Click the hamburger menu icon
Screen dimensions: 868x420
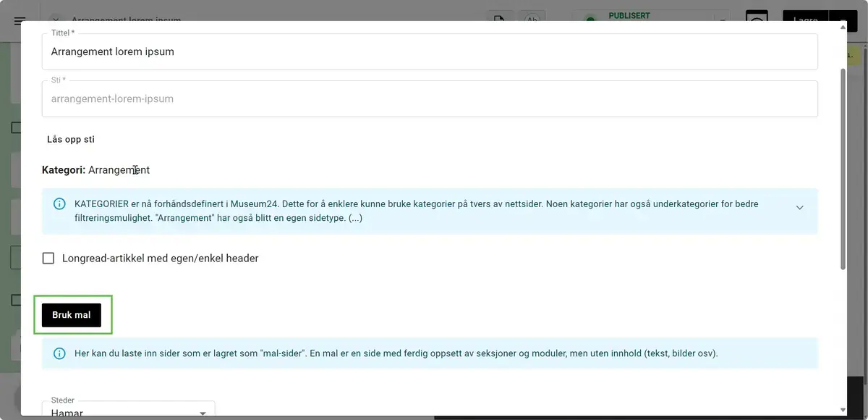click(20, 20)
